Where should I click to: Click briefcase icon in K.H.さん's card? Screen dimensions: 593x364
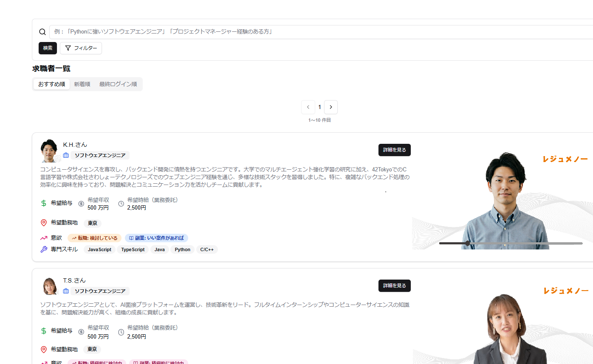(66, 155)
